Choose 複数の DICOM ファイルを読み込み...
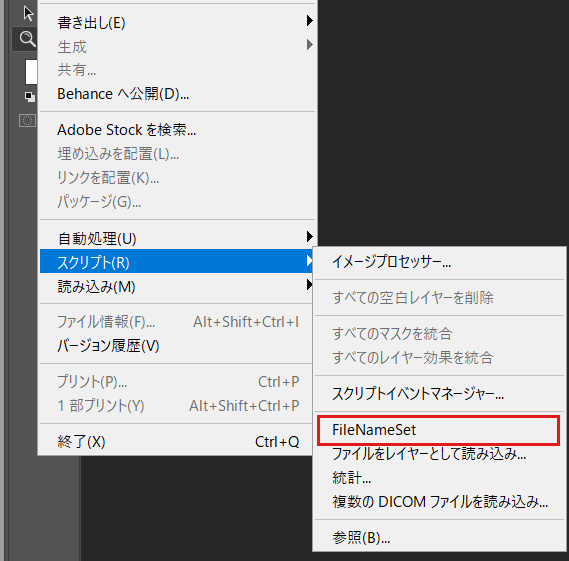Image resolution: width=569 pixels, height=561 pixels. coord(439,502)
